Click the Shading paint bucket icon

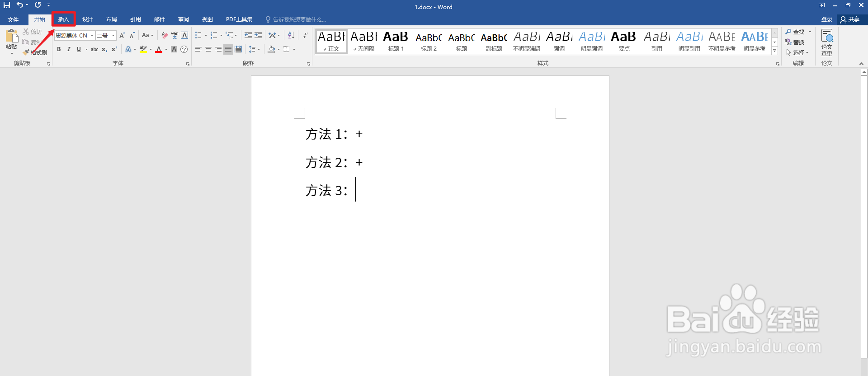point(271,49)
